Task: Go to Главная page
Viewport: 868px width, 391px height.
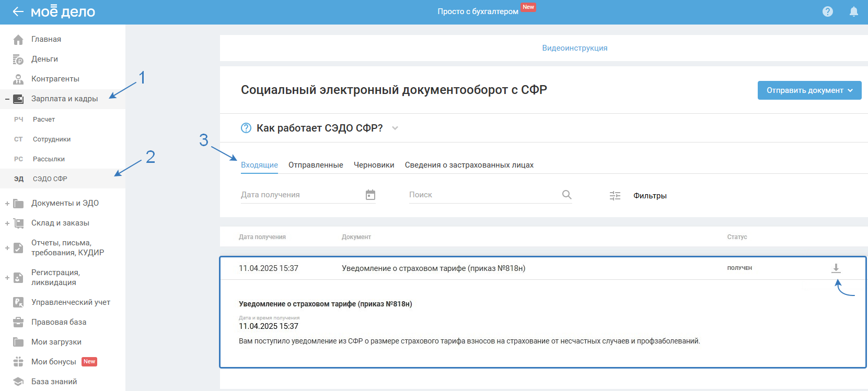Action: 46,39
